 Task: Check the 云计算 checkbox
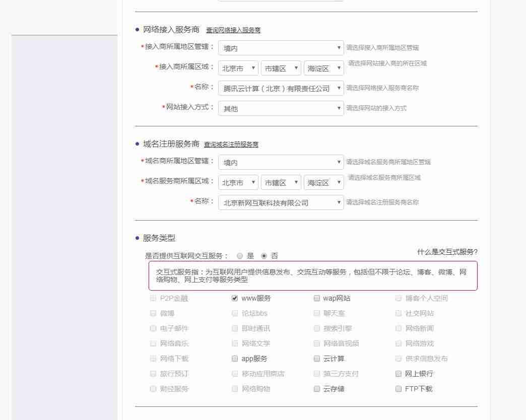pos(317,359)
